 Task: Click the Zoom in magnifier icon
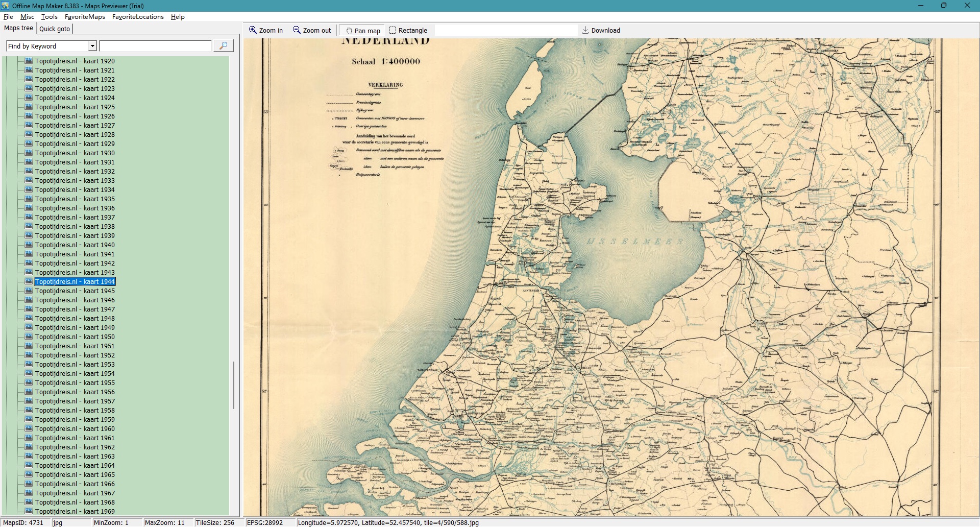coord(253,30)
